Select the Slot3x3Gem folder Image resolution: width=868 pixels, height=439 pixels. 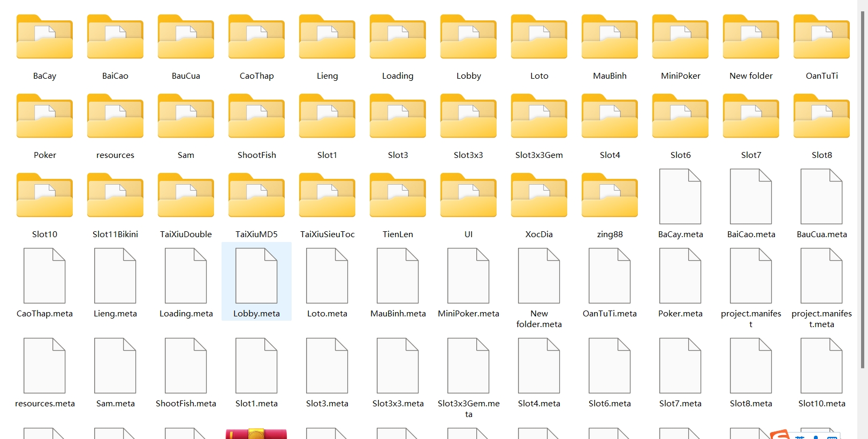539,118
